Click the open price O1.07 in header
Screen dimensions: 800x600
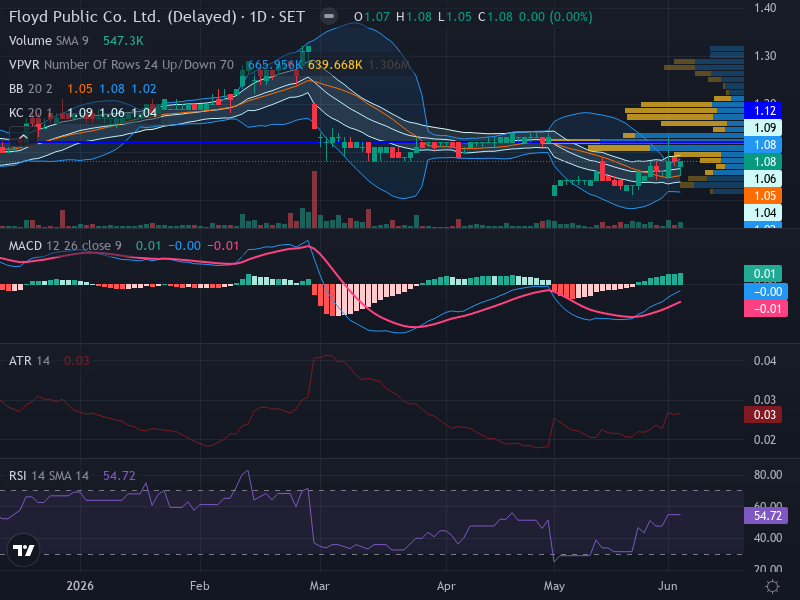372,17
